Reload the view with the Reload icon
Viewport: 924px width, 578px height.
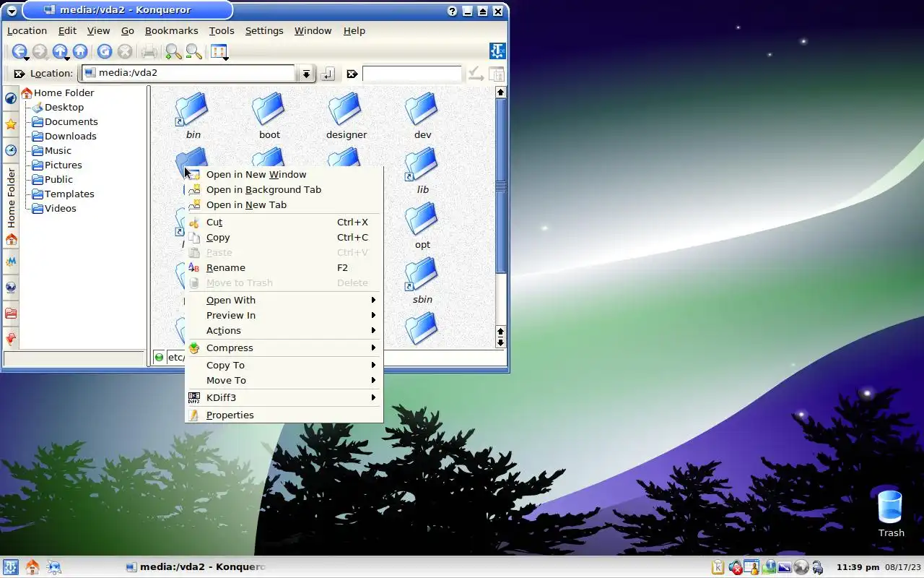coord(105,52)
